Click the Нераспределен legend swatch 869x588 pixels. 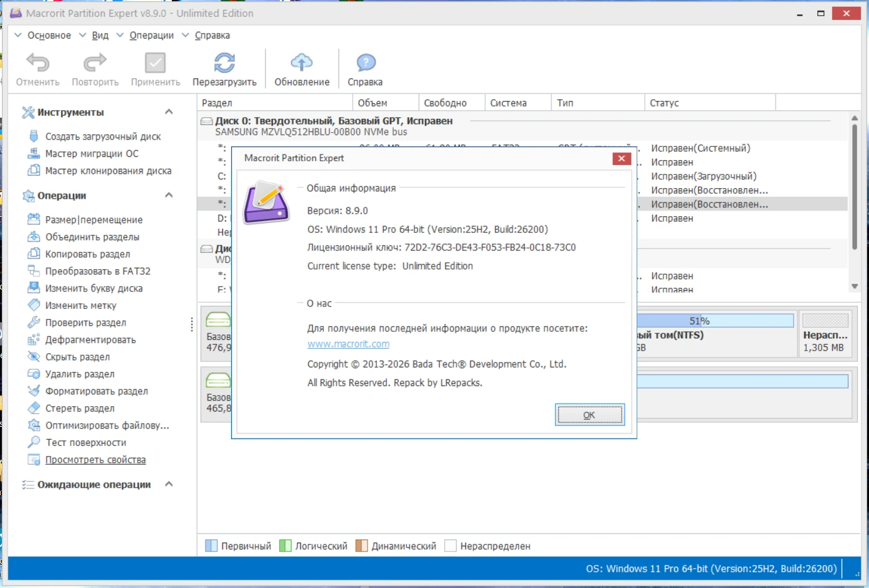(450, 546)
